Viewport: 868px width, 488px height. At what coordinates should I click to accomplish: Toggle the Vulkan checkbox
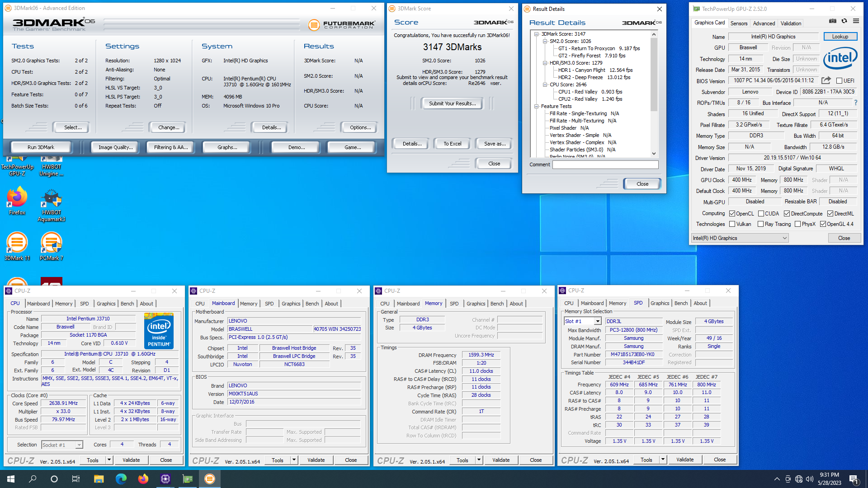pos(732,224)
